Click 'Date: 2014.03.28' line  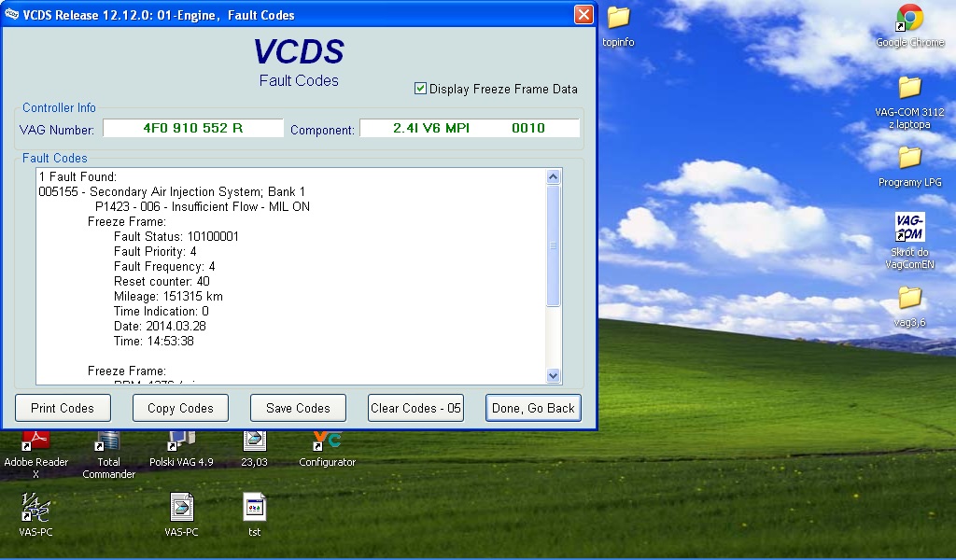(x=160, y=326)
